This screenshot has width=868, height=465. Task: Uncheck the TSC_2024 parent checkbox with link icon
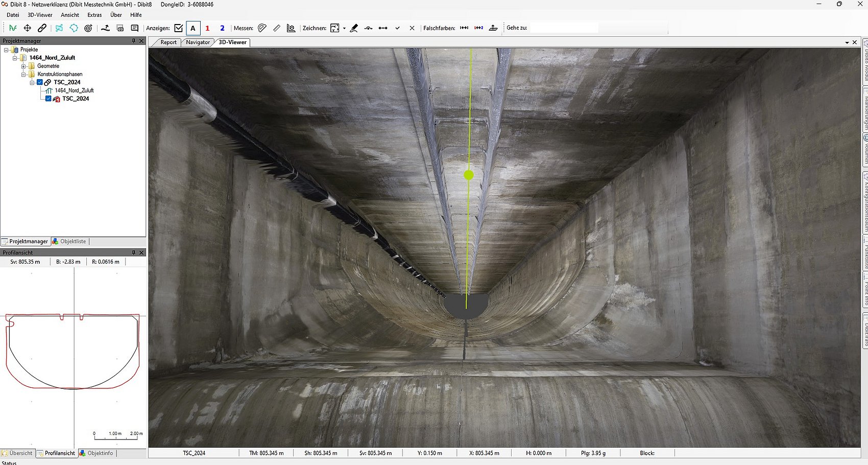pos(40,82)
